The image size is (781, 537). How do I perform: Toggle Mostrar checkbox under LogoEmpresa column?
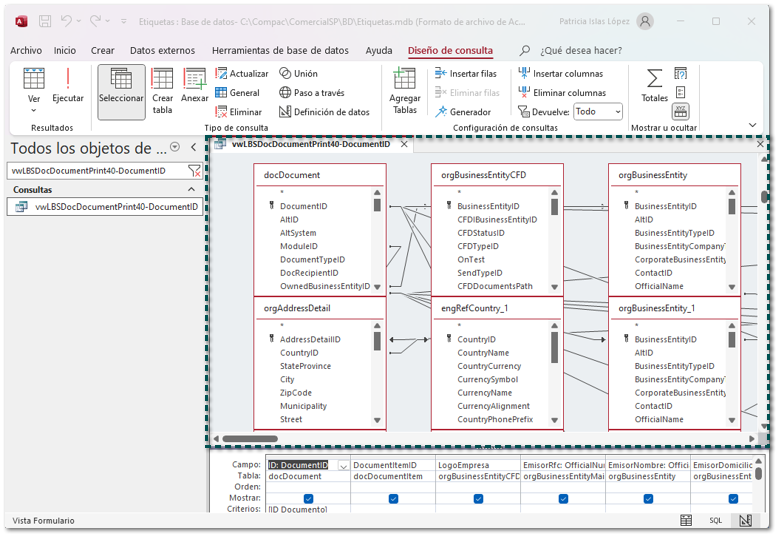(x=478, y=498)
